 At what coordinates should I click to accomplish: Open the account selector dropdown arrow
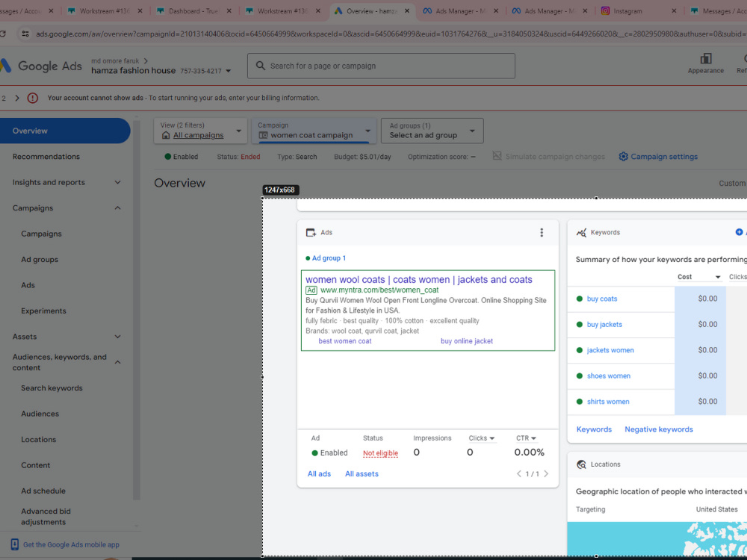[x=228, y=71]
